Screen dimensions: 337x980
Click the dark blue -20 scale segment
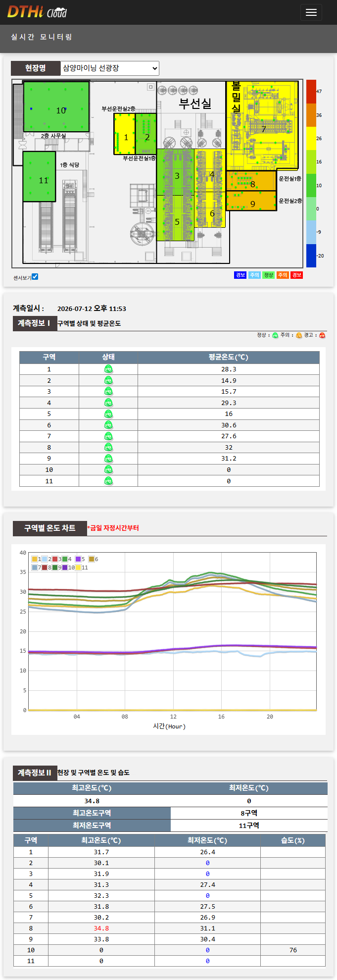(x=311, y=256)
